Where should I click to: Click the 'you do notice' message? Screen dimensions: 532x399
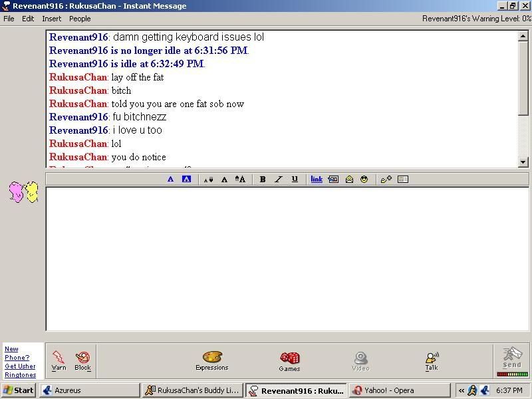click(139, 157)
